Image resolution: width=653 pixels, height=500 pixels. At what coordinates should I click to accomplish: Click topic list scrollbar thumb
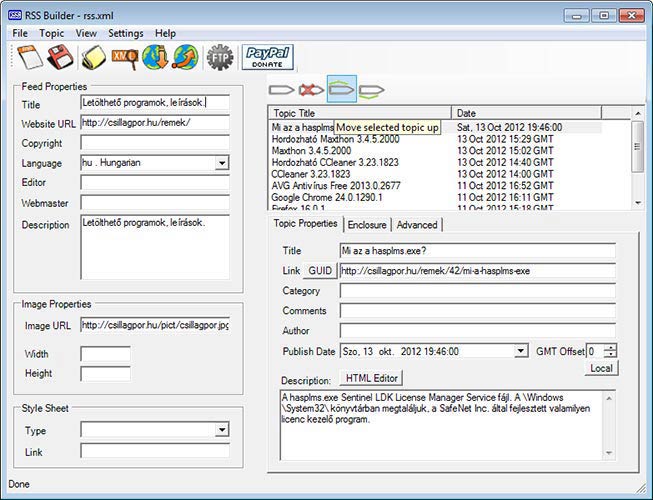point(637,146)
